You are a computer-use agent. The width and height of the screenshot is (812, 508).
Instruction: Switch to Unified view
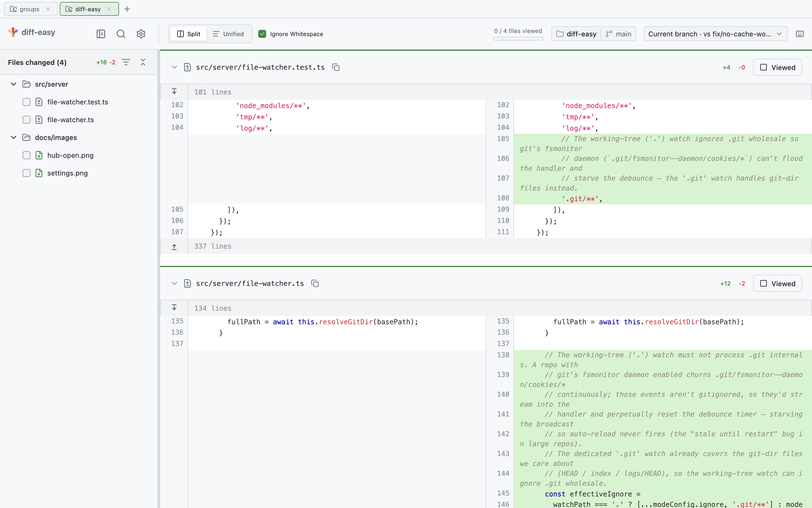(228, 34)
